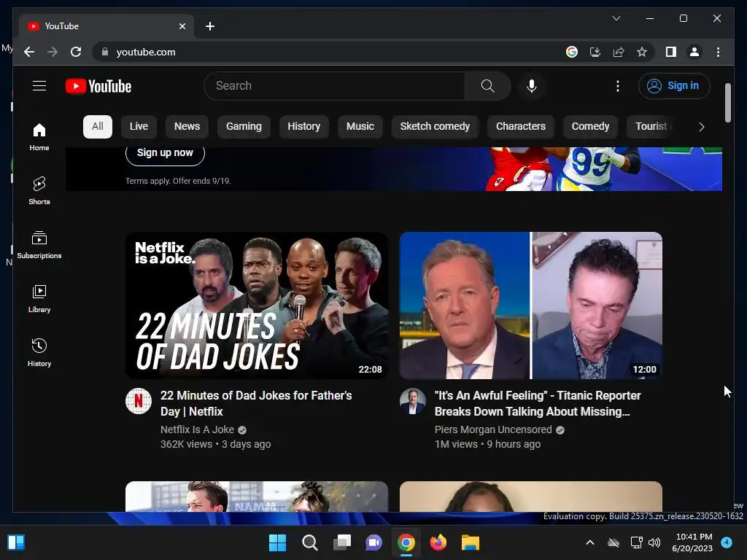This screenshot has height=560, width=747.
Task: Click the install app icon in address bar
Action: pyautogui.click(x=595, y=52)
